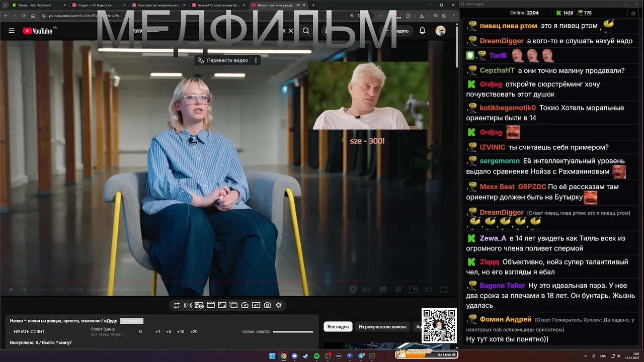Adjust the Громк. алерта slider
Screen dimensions: 644x362
coord(293,331)
